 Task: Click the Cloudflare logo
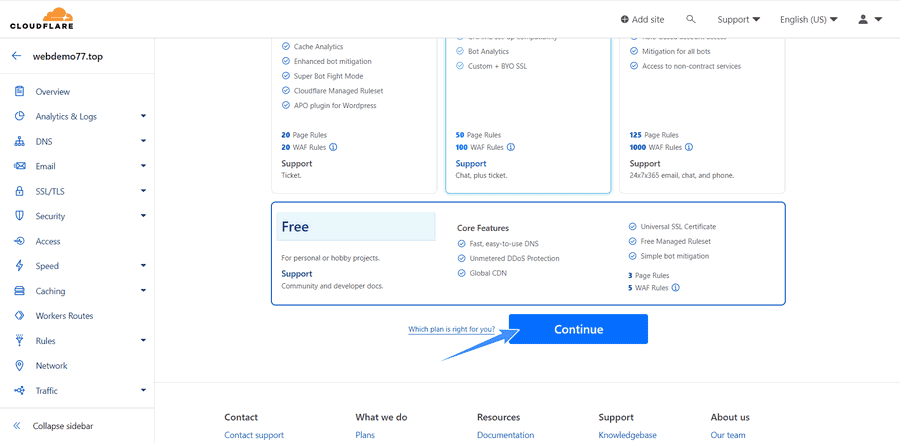41,18
